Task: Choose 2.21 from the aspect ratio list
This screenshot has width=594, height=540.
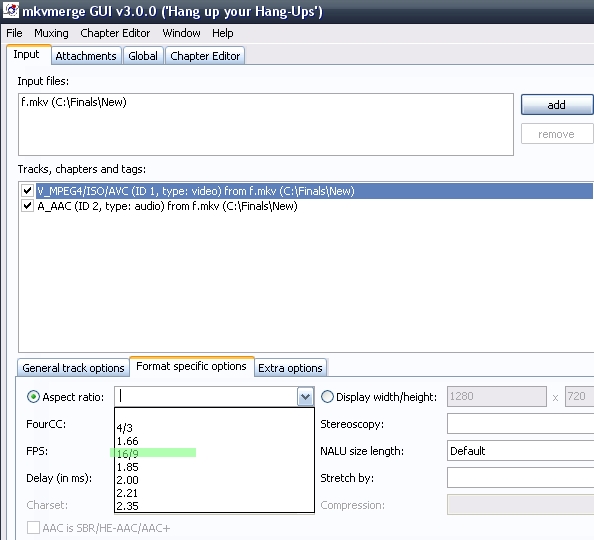Action: click(x=214, y=493)
